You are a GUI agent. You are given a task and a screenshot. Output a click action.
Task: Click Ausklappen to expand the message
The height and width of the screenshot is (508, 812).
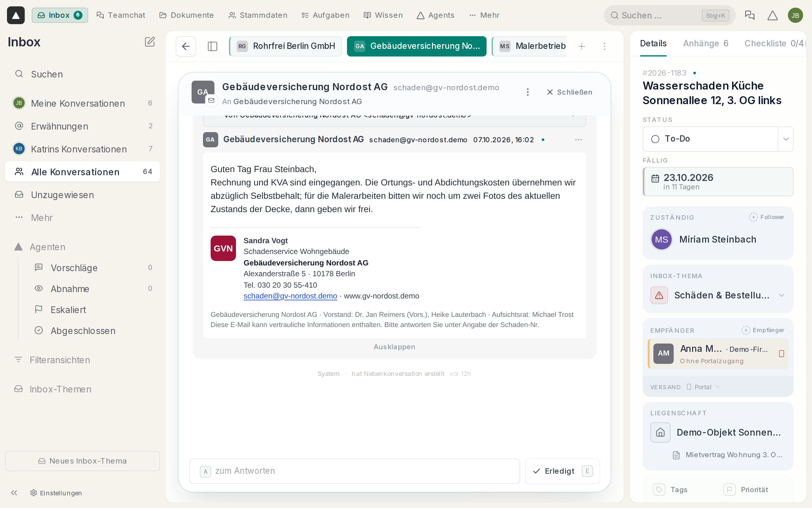pos(394,347)
